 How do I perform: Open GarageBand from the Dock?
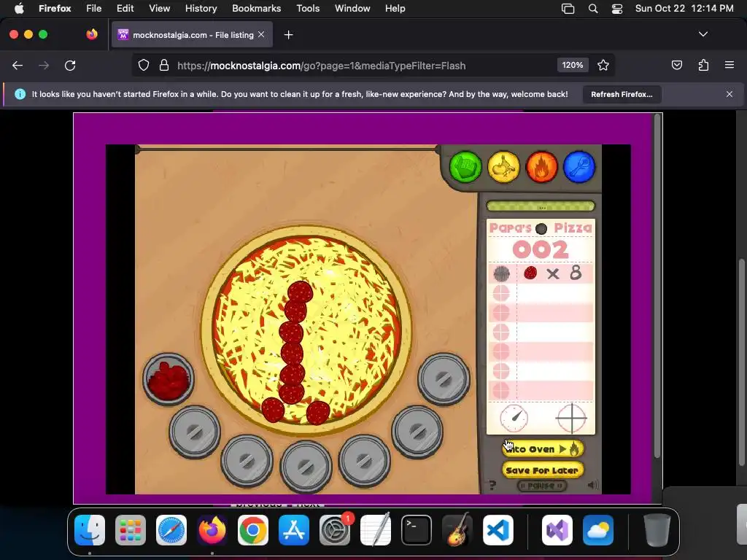[457, 530]
